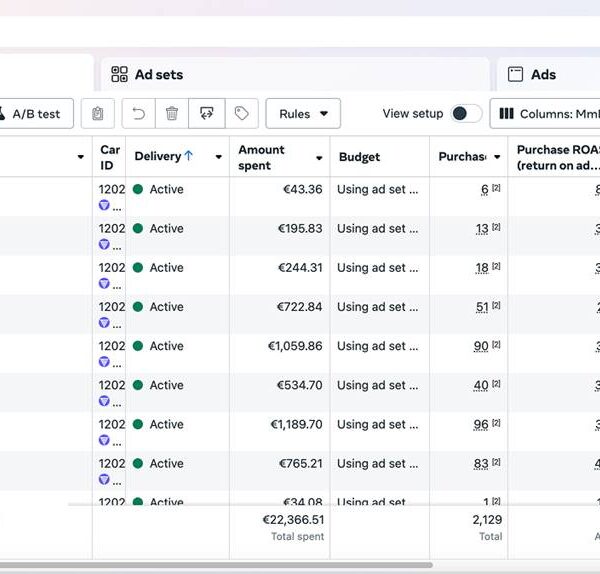Click the undo arrow icon
The height and width of the screenshot is (574, 600).
tap(138, 114)
